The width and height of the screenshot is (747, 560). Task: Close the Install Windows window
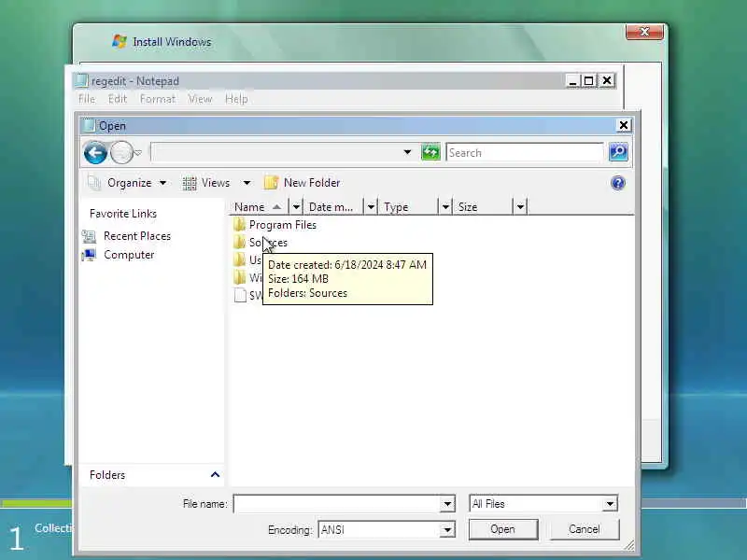coord(644,32)
